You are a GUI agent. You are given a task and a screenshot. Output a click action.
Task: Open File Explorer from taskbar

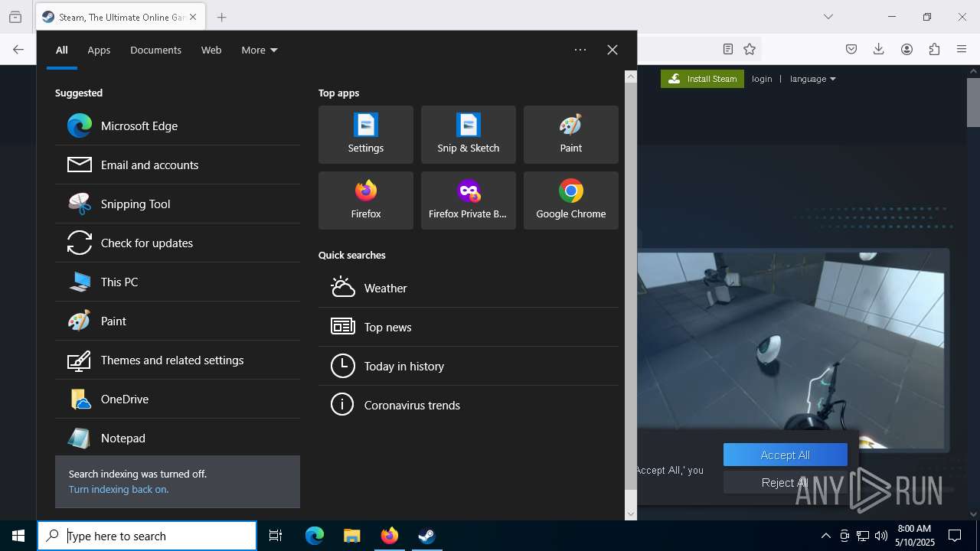tap(351, 536)
